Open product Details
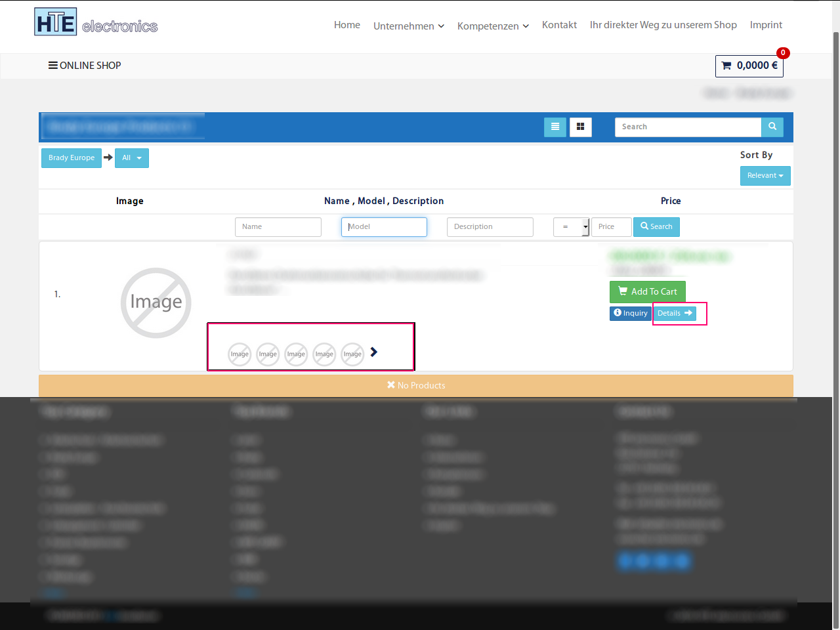The image size is (840, 630). point(675,314)
